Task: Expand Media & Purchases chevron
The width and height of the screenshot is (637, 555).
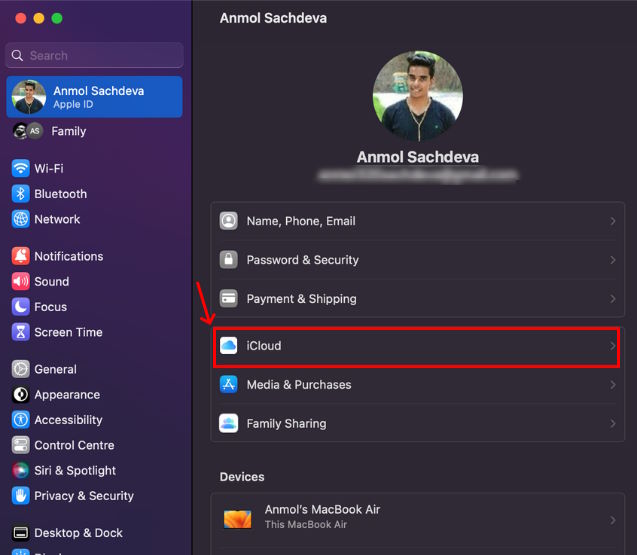Action: pyautogui.click(x=613, y=384)
